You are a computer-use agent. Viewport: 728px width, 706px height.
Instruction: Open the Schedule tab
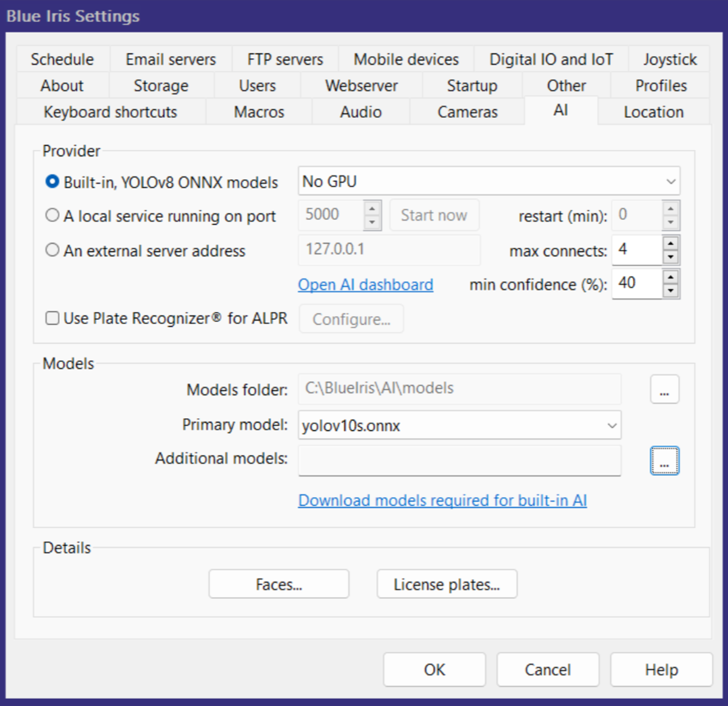click(x=62, y=59)
